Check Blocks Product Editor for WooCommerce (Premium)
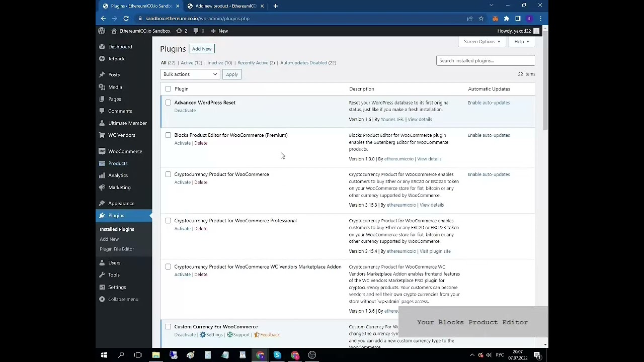The width and height of the screenshot is (644, 362). tap(168, 135)
